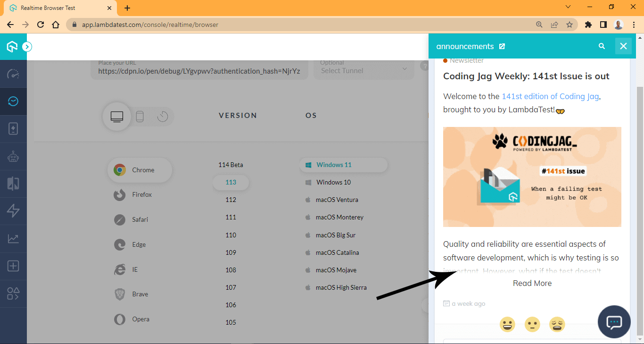Select the desktop monitor device type
Image resolution: width=644 pixels, height=344 pixels.
click(117, 116)
